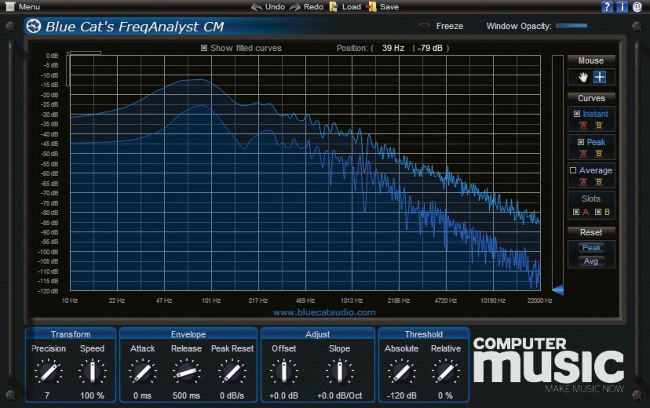650x408 pixels.
Task: Adjust Window Opacity slider
Action: (571, 26)
